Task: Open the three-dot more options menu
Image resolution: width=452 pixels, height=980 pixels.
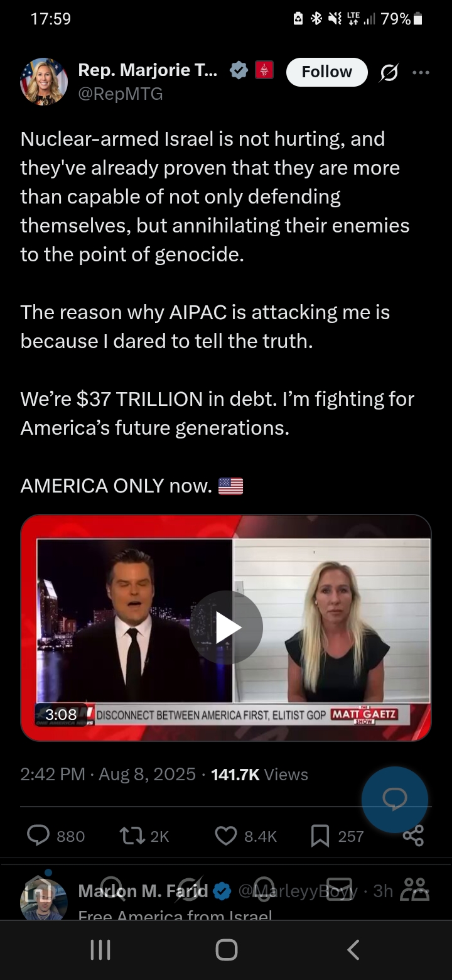Action: (x=421, y=72)
